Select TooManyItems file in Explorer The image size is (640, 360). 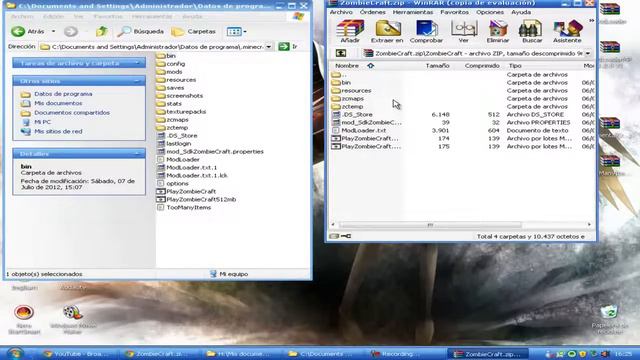pyautogui.click(x=184, y=207)
